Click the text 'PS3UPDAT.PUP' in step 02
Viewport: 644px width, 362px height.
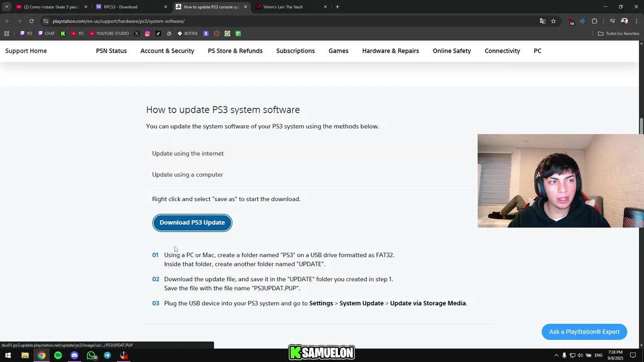[275, 289]
